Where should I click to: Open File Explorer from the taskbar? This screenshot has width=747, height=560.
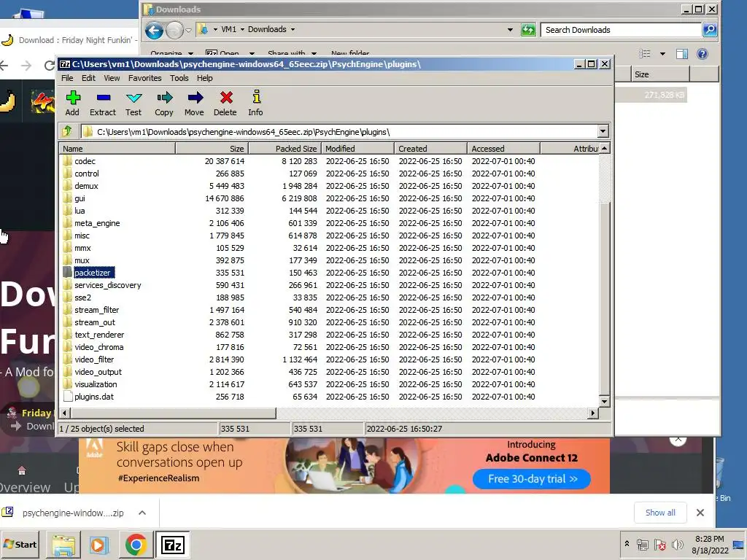(x=63, y=544)
